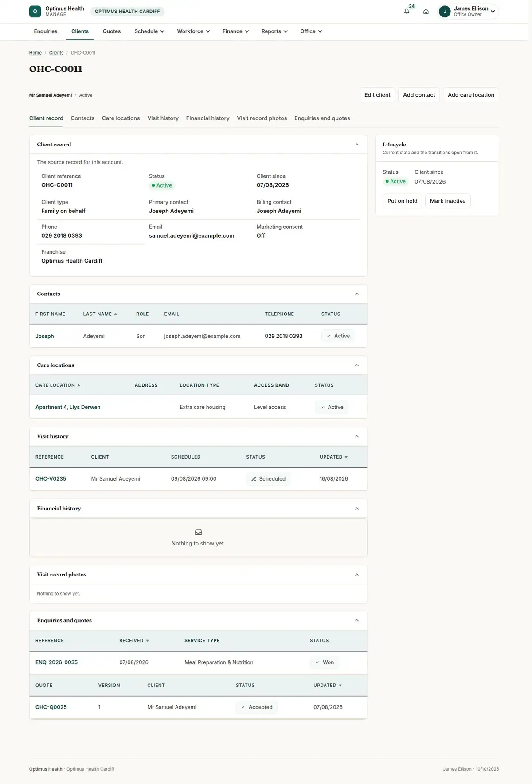Open the Reports dropdown menu
532x784 pixels.
point(275,31)
